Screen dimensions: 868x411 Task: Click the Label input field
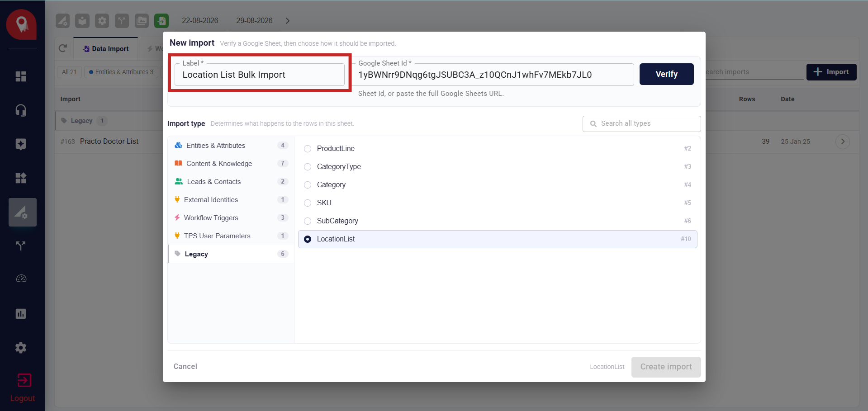[260, 75]
